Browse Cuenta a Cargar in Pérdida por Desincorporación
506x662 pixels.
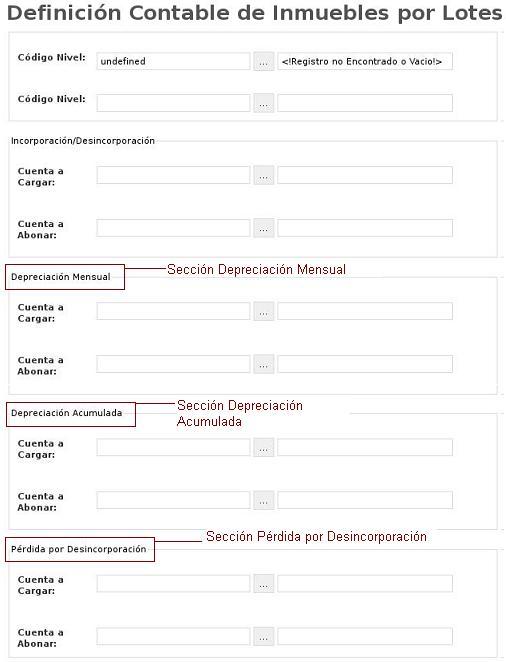pyautogui.click(x=264, y=583)
